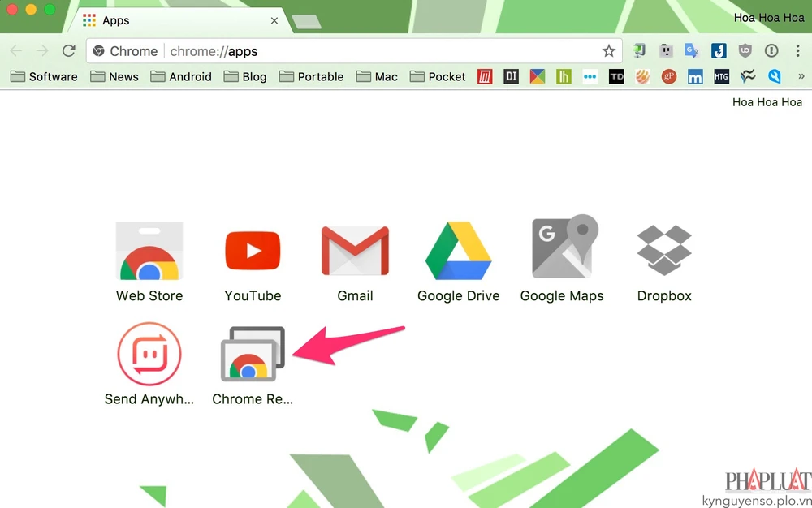Click the uBlock Origin shield extension
812x508 pixels.
[745, 51]
